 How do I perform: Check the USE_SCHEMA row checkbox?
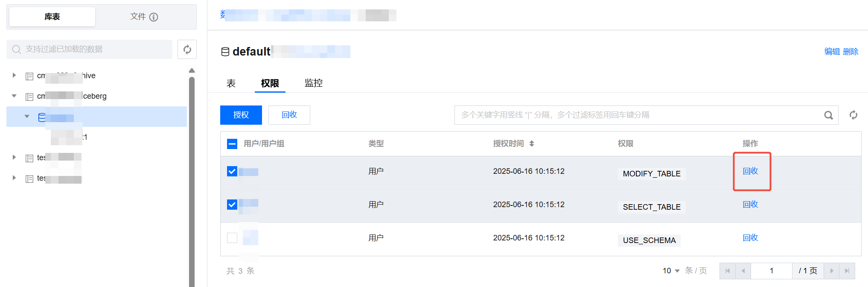pos(232,238)
